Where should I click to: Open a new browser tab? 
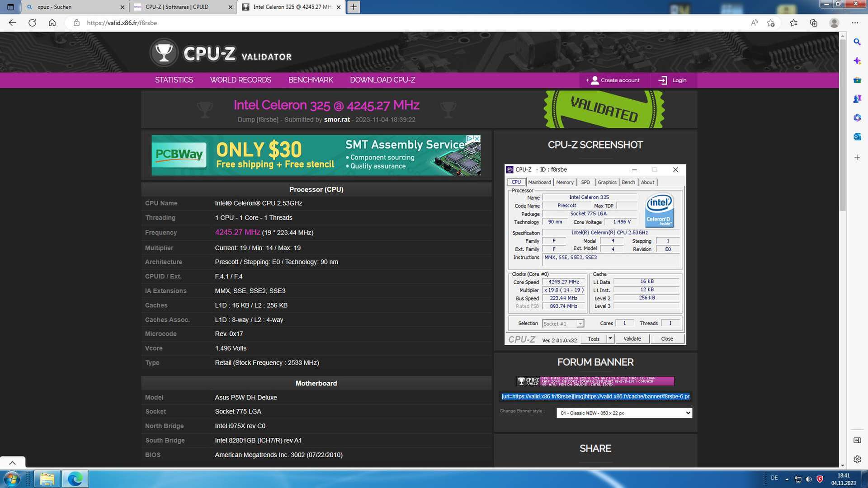354,7
